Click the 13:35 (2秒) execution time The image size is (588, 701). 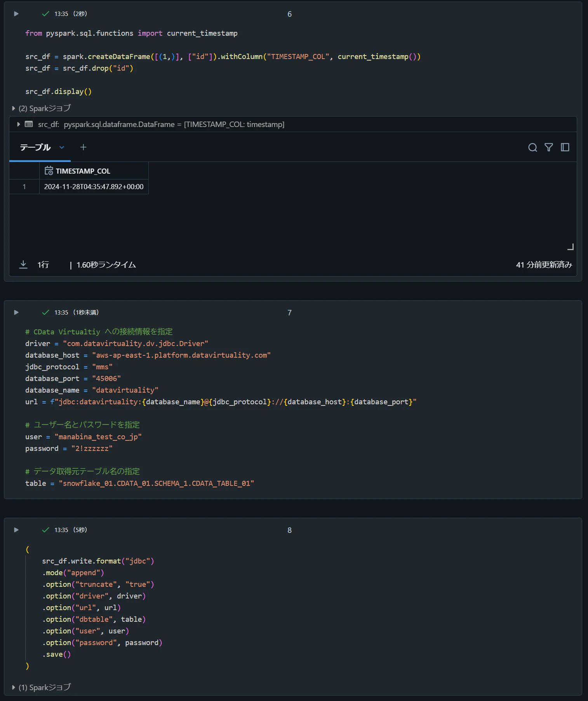point(71,14)
